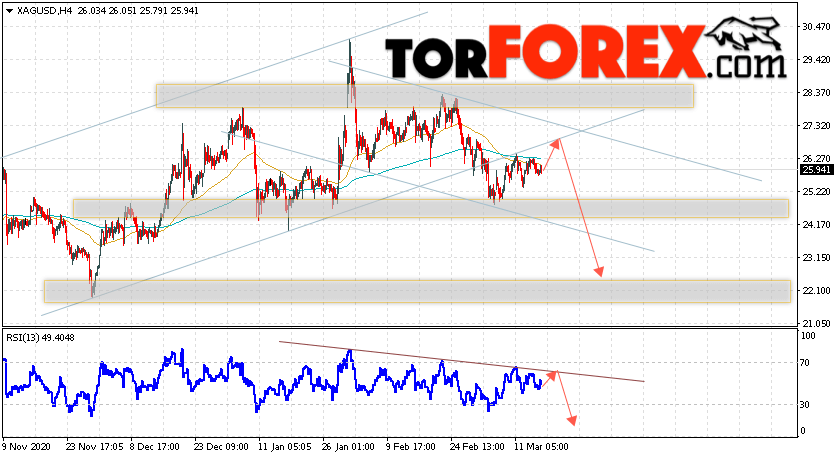Select the lower gray support zone near 22.100
Image resolution: width=838 pixels, height=458 pixels.
coord(417,291)
